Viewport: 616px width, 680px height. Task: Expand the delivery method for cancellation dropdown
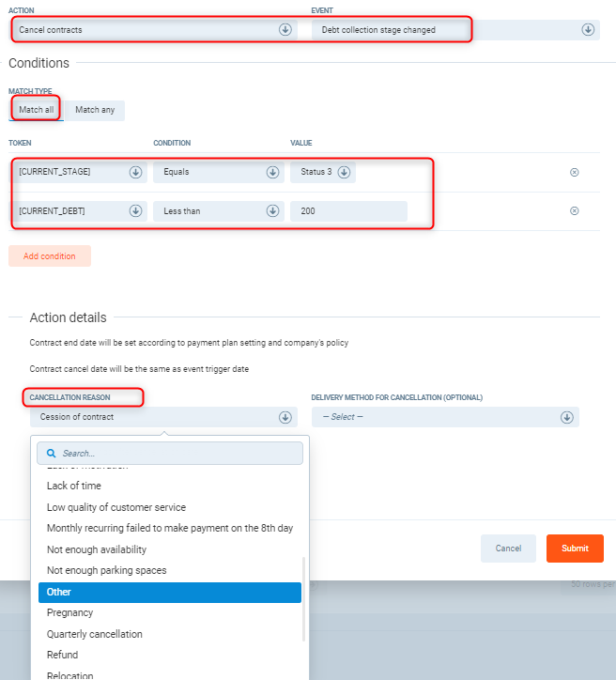(445, 417)
